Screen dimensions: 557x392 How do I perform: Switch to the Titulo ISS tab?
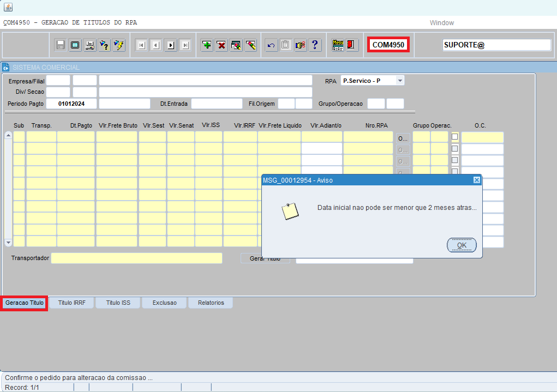pyautogui.click(x=118, y=303)
